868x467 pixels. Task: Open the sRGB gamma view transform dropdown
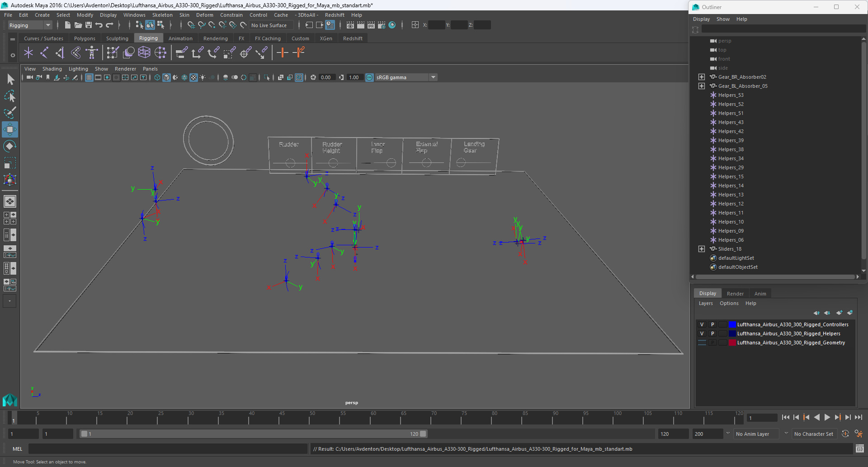click(406, 77)
